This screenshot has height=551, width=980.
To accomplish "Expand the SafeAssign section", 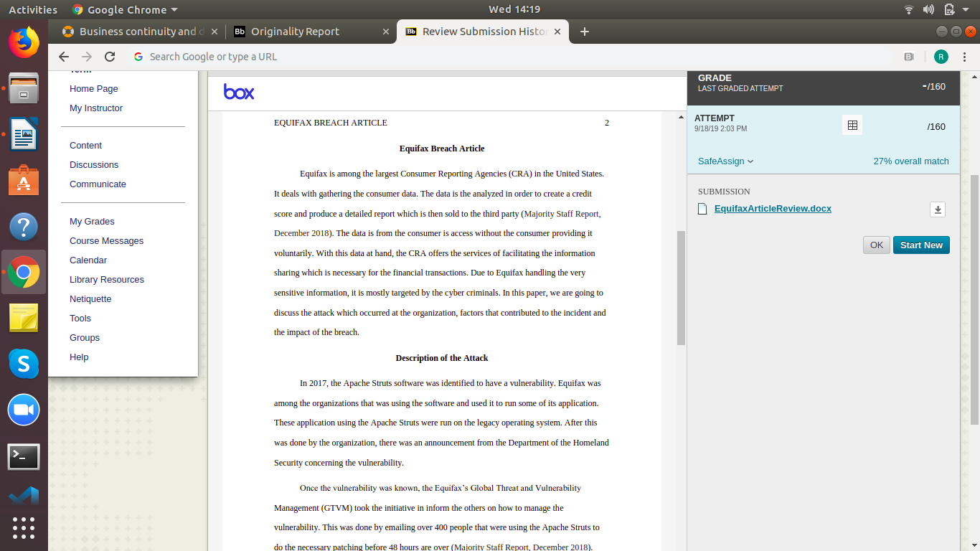I will pos(725,161).
